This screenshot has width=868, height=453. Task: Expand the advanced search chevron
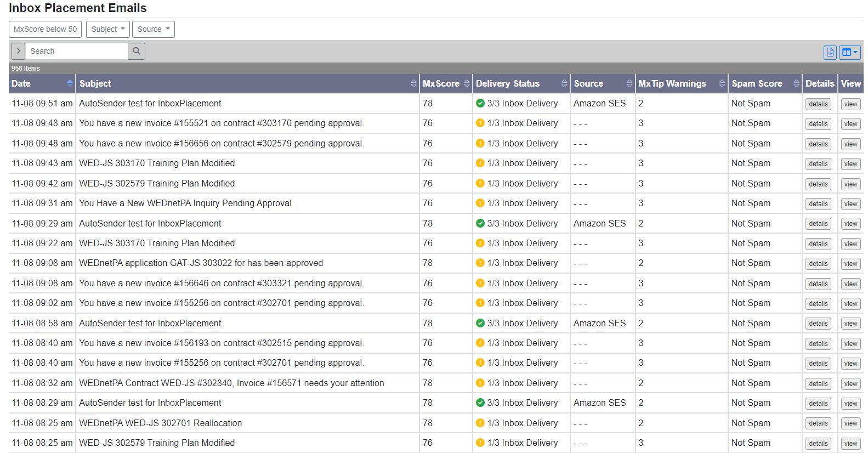pos(18,51)
